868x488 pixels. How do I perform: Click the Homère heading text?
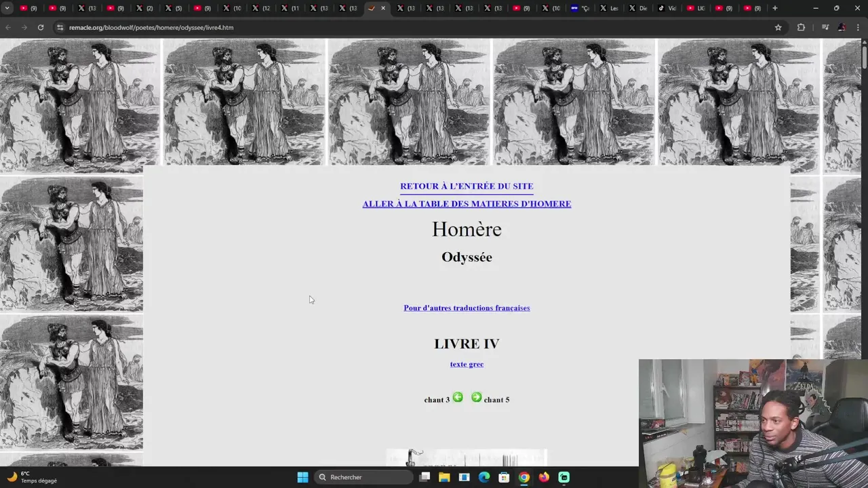click(x=467, y=230)
